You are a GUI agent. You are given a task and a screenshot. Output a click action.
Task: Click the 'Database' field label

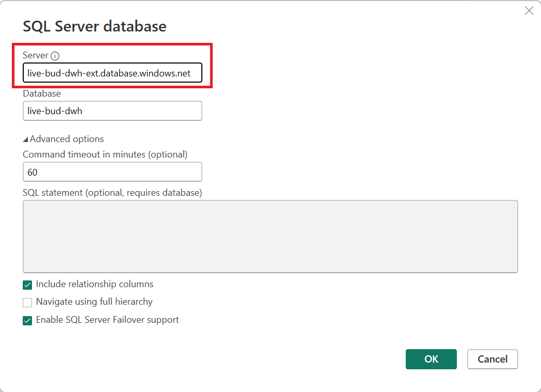tap(42, 93)
